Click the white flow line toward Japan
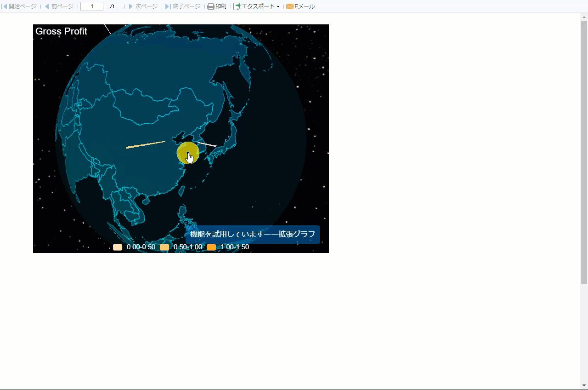Viewport: 588px width, 390px height. click(207, 144)
